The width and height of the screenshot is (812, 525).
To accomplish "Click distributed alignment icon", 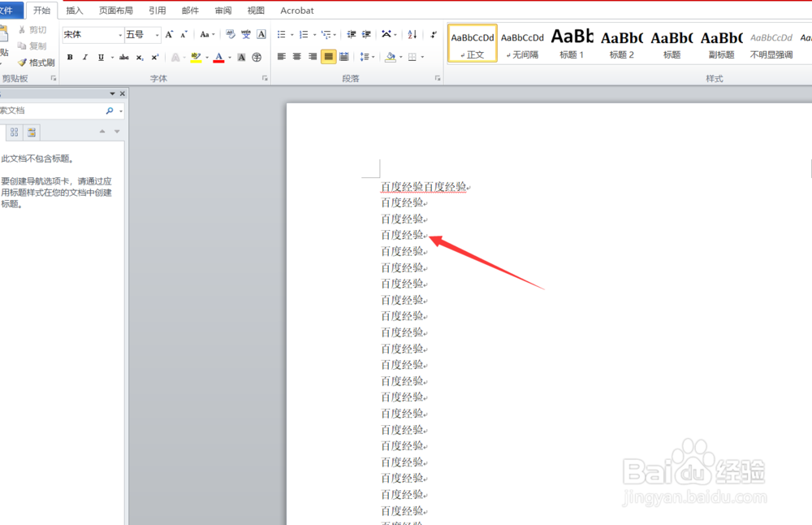I will click(343, 57).
